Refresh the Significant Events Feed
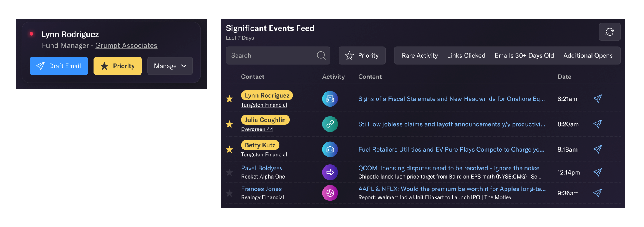Screen dimensions: 644x227 609,32
